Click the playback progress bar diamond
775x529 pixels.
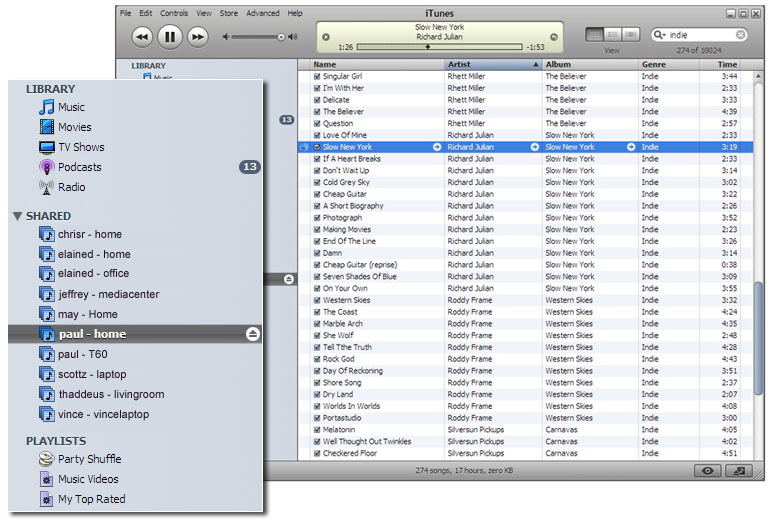(428, 47)
